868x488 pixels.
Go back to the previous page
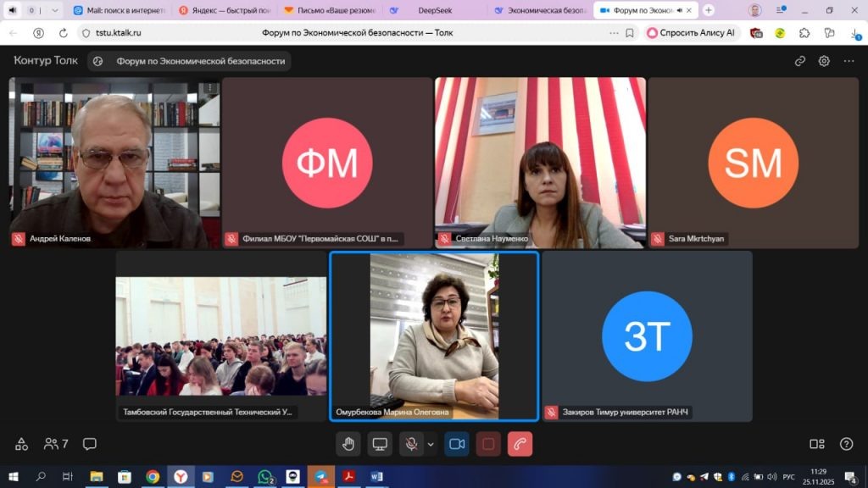pos(14,33)
